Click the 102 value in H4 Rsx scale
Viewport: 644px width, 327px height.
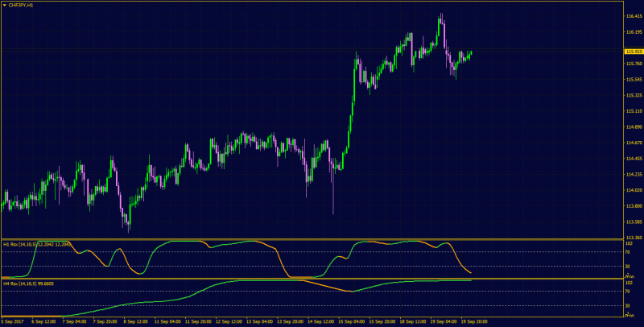[630, 283]
